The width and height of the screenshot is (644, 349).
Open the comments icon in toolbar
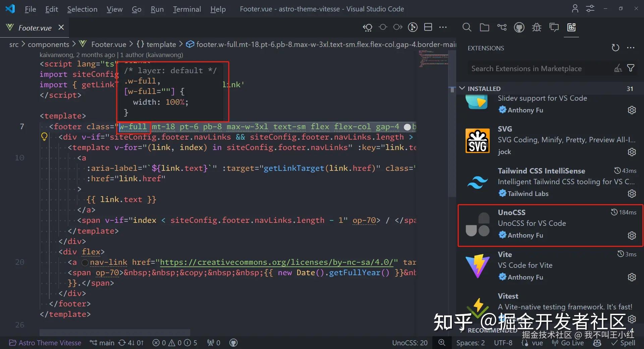[x=554, y=27]
